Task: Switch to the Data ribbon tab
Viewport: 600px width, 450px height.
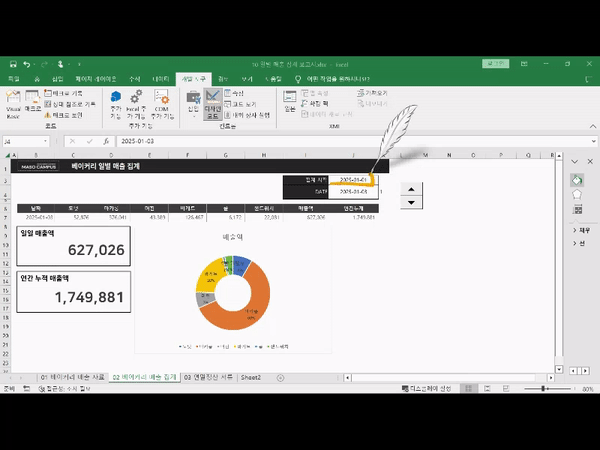Action: 160,78
